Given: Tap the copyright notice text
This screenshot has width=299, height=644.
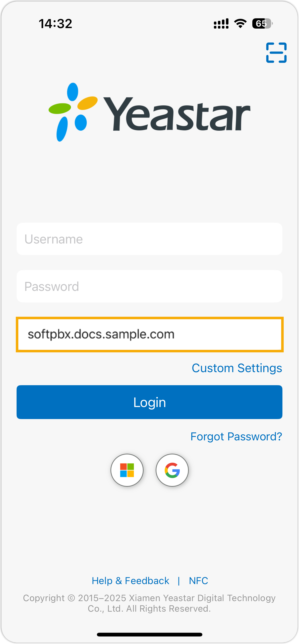Looking at the screenshot, I should [x=150, y=603].
